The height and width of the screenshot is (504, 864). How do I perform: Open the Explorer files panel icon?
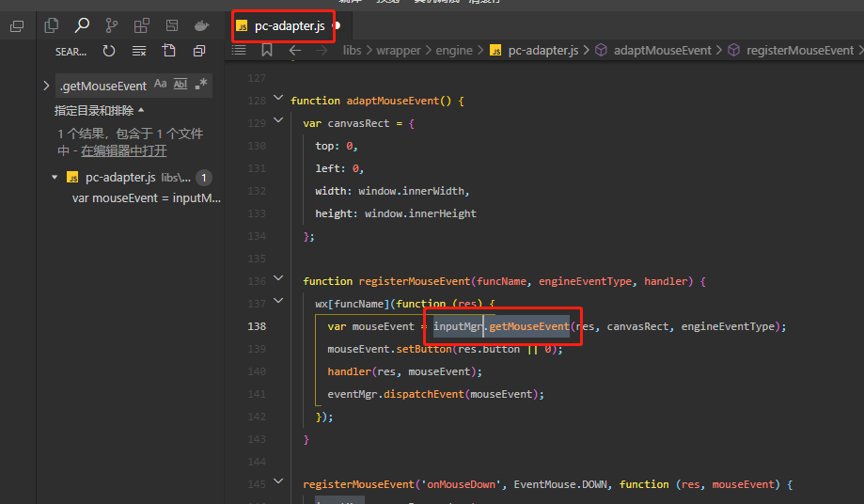click(52, 25)
